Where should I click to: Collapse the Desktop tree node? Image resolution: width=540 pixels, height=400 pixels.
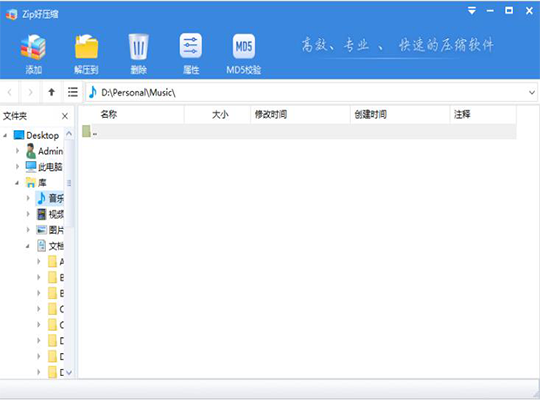[x=5, y=135]
